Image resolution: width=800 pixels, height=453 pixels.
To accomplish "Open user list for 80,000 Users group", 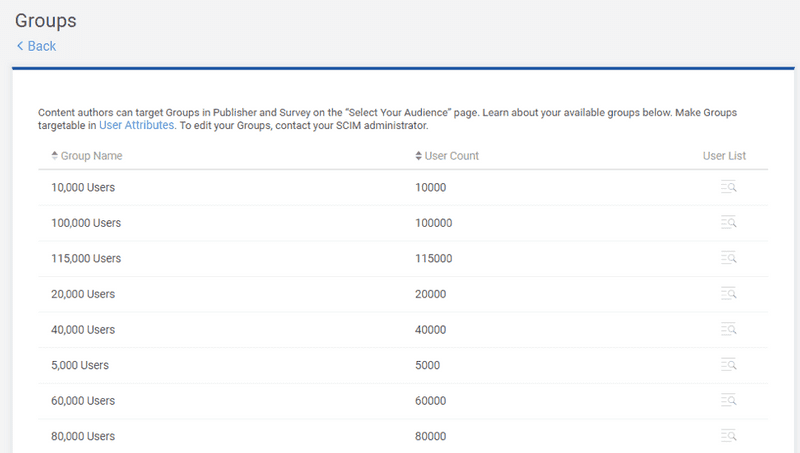I will click(x=729, y=436).
